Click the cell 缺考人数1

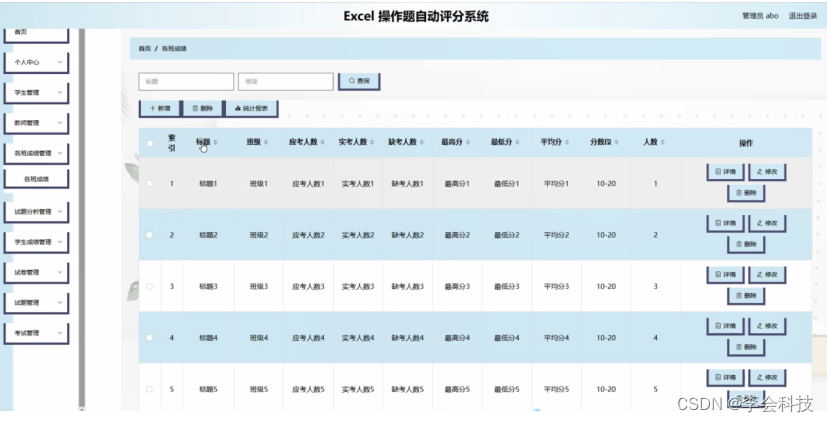408,184
